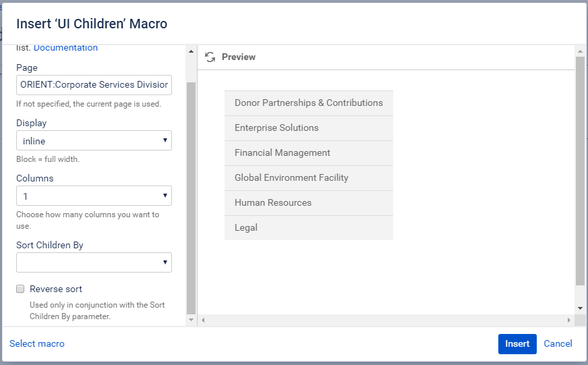
Task: Click the Page input field
Action: [x=94, y=85]
